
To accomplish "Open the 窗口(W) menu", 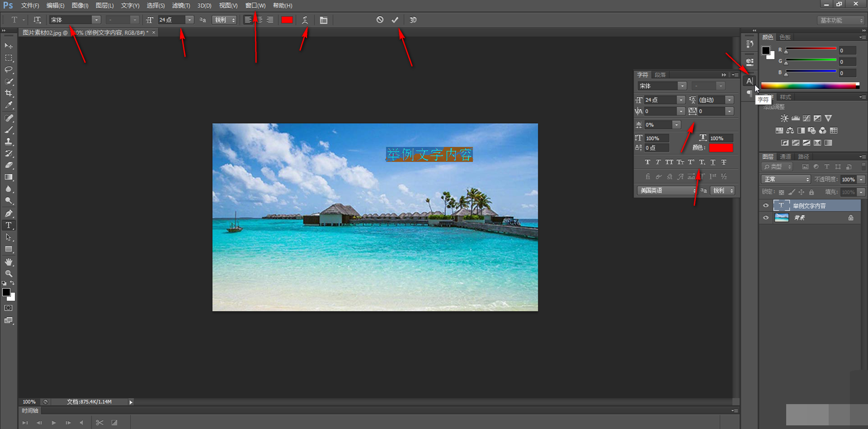I will coord(255,5).
